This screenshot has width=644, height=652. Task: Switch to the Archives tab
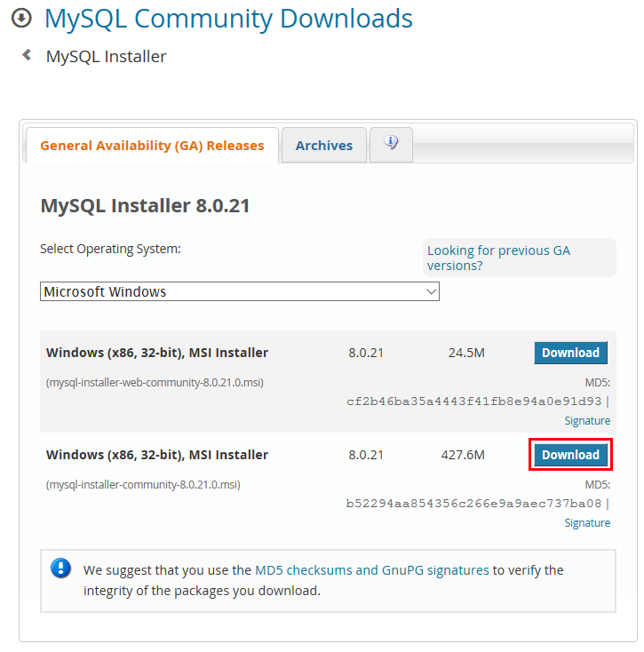point(324,146)
